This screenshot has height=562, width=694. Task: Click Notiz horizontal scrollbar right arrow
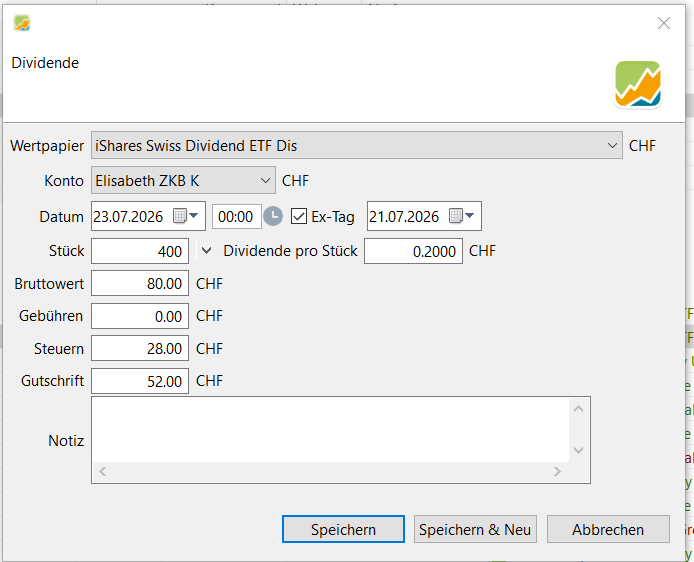[x=557, y=472]
